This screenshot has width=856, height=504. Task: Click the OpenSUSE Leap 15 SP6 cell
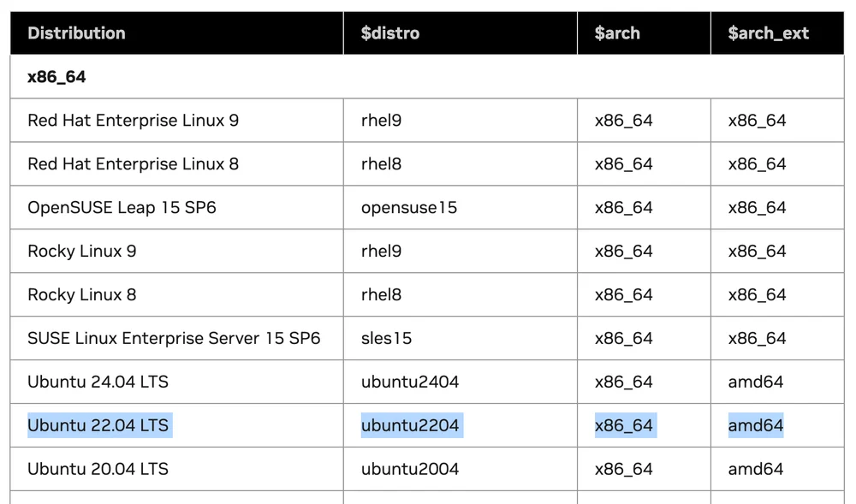click(x=122, y=208)
